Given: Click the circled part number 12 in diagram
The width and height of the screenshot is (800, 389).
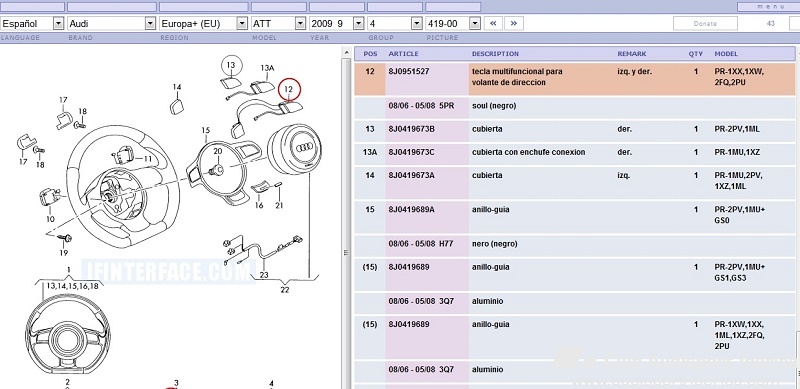Looking at the screenshot, I should tap(289, 89).
